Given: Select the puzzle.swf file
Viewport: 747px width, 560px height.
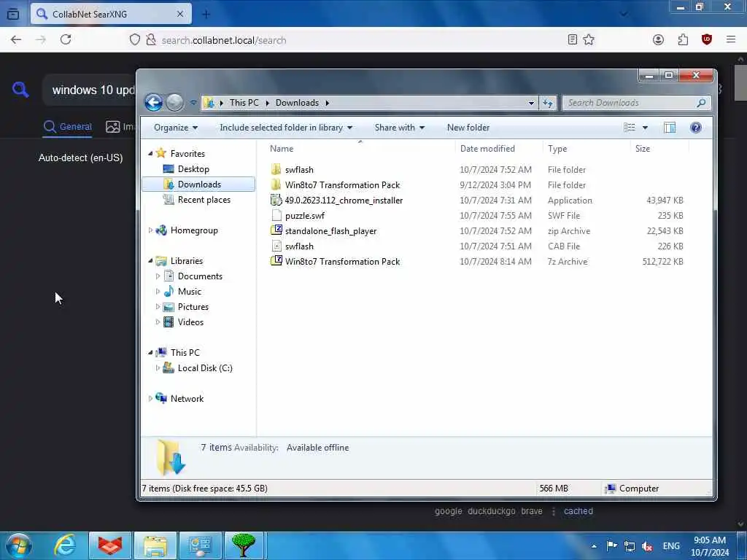Looking at the screenshot, I should coord(304,215).
